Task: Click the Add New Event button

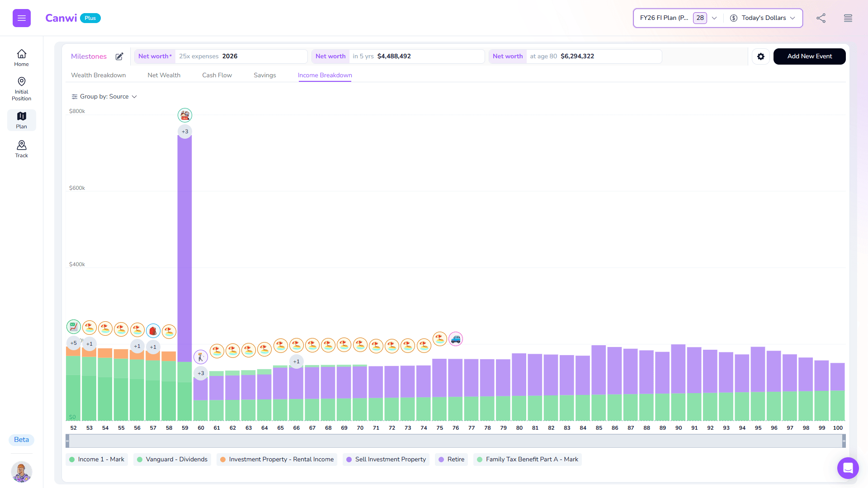Action: coord(809,56)
